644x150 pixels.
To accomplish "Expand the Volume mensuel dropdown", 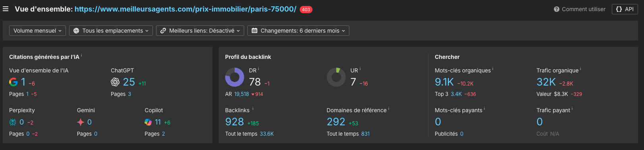I will 37,31.
